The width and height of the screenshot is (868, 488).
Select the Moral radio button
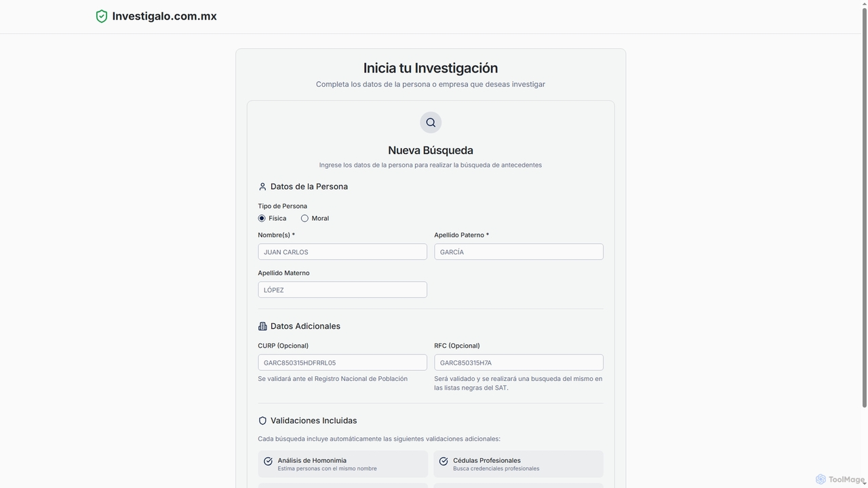pyautogui.click(x=304, y=218)
